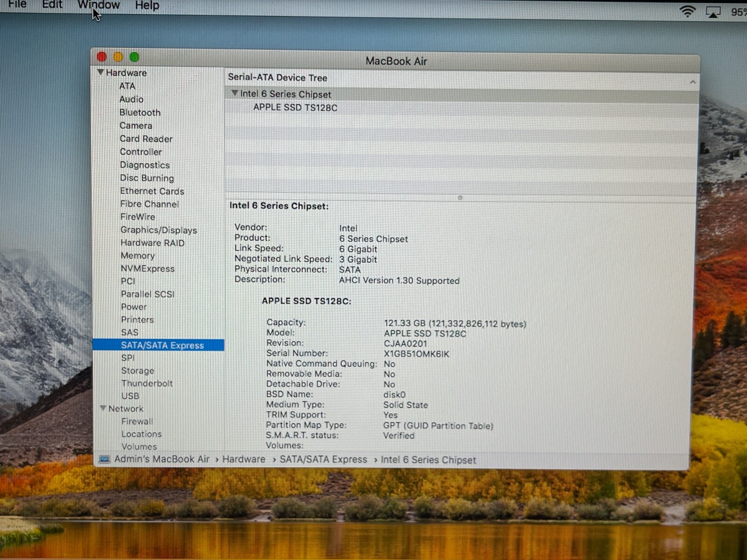
Task: Click the serial number X1GB51OMK6IK
Action: pyautogui.click(x=416, y=354)
